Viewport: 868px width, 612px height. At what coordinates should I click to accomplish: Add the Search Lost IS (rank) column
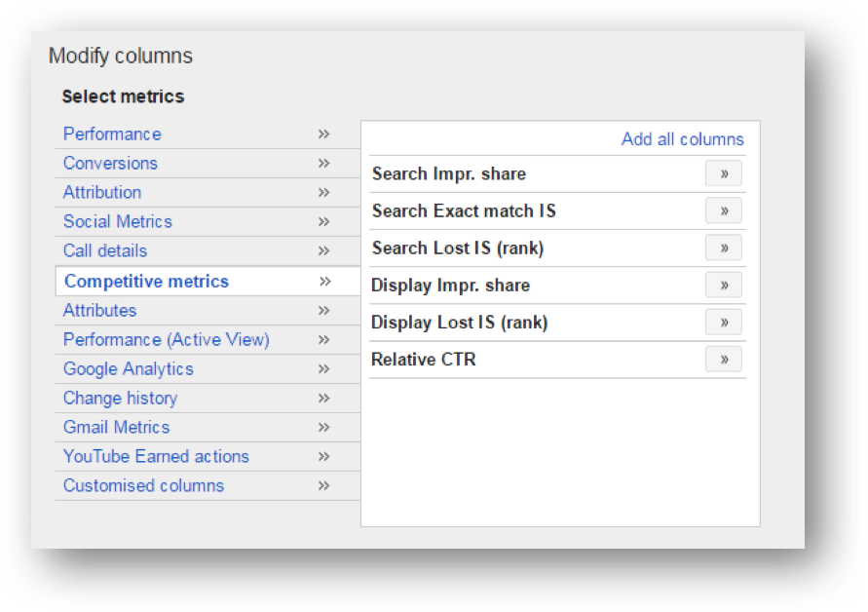click(x=723, y=249)
